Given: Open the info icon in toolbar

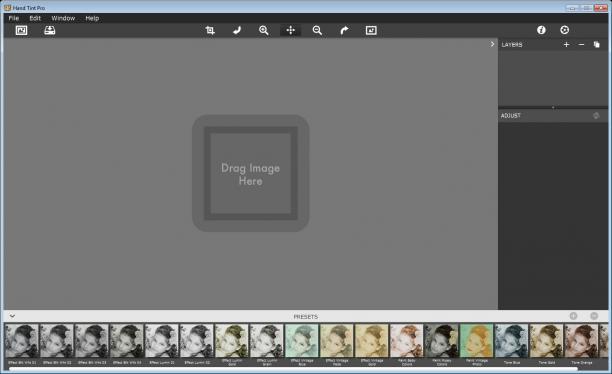Looking at the screenshot, I should pos(541,30).
